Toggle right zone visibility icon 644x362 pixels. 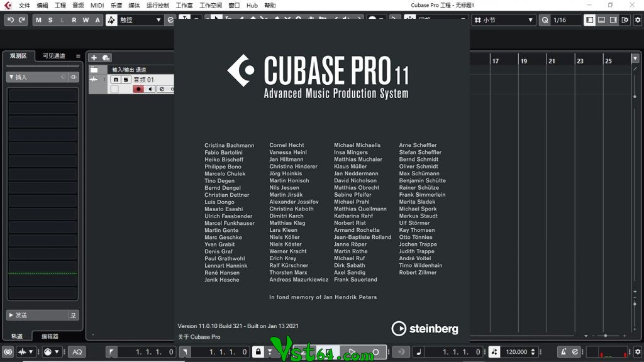click(613, 19)
